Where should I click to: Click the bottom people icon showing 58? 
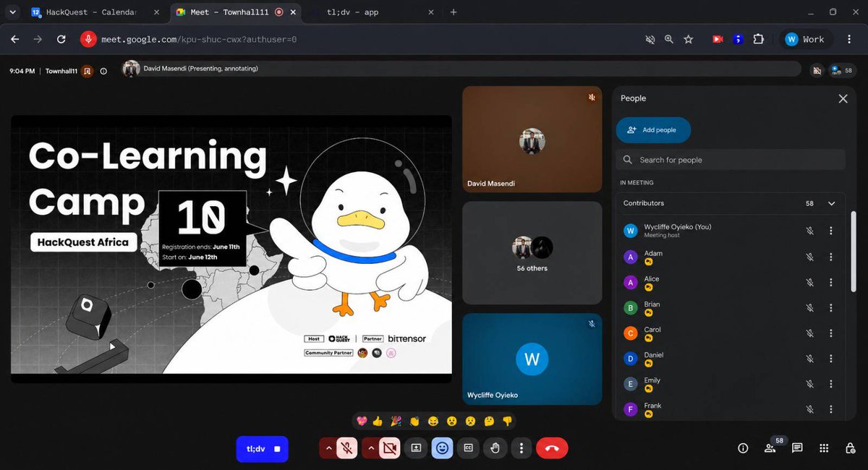770,448
